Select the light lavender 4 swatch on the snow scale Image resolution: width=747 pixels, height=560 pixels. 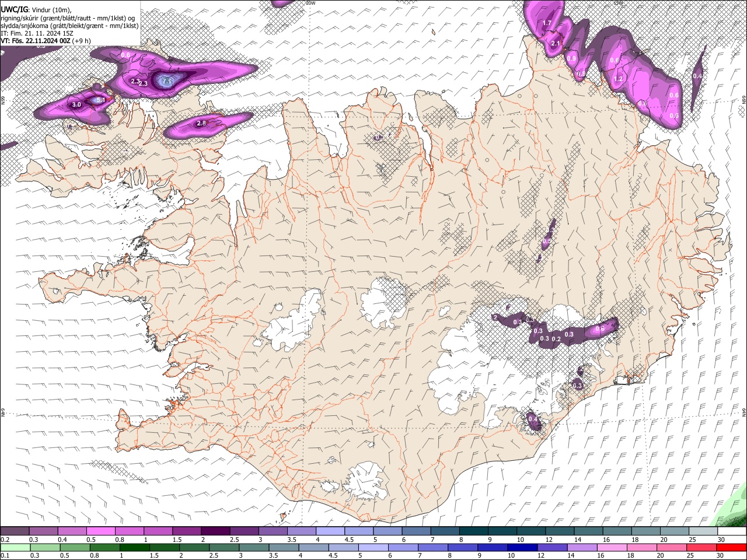[330, 531]
